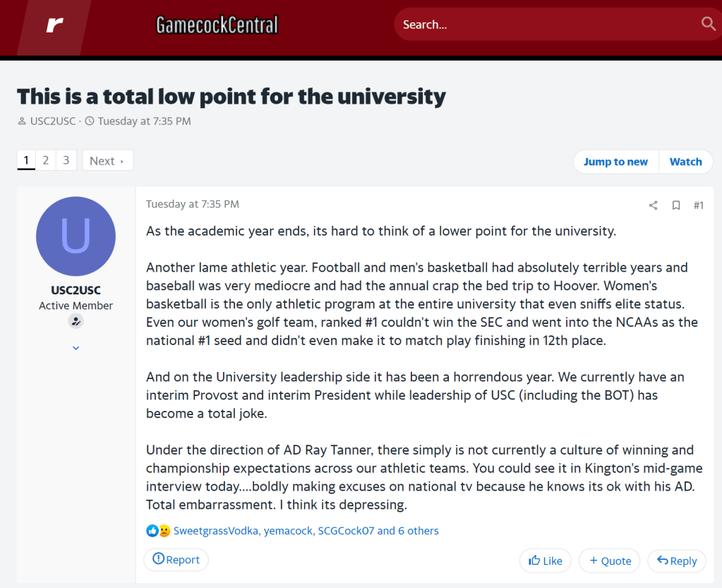Click the Jump to new button
The width and height of the screenshot is (722, 588).
615,162
